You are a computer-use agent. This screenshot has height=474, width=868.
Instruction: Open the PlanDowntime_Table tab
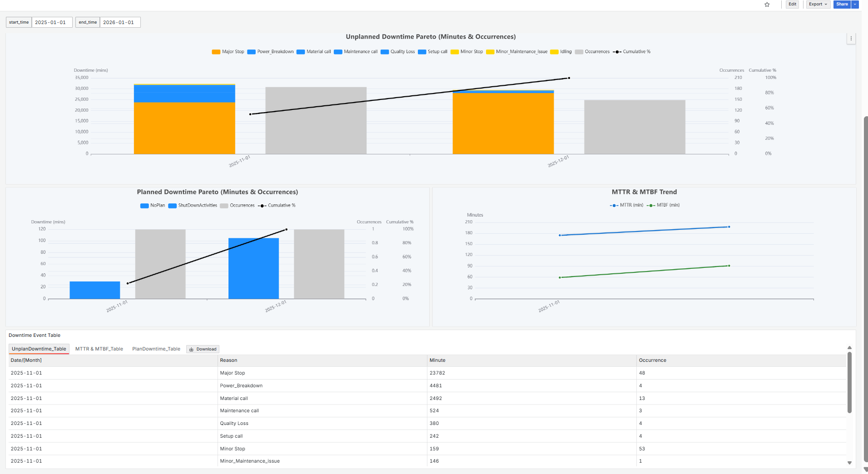[x=156, y=349]
